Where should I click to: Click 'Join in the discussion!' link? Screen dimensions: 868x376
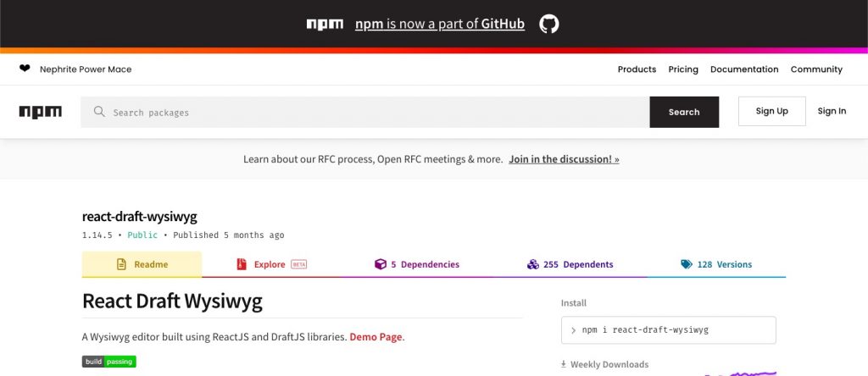(564, 159)
